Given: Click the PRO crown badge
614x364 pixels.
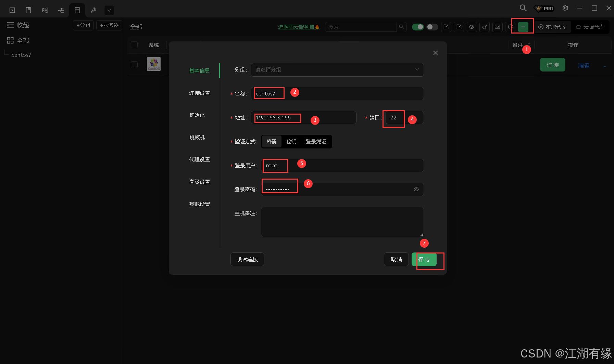Looking at the screenshot, I should click(544, 8).
